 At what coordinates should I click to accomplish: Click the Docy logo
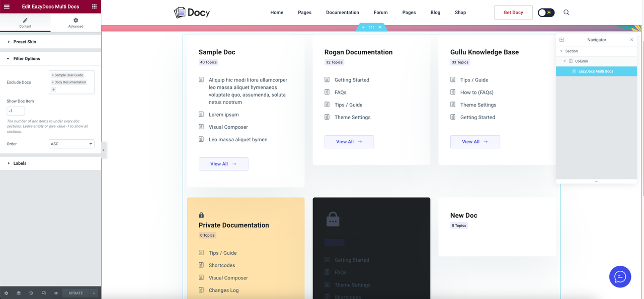(x=192, y=13)
